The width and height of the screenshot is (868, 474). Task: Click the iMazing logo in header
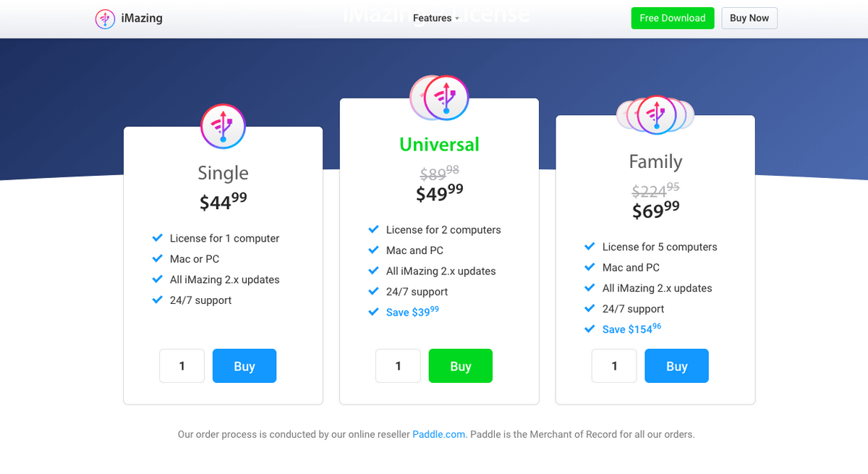coord(105,19)
